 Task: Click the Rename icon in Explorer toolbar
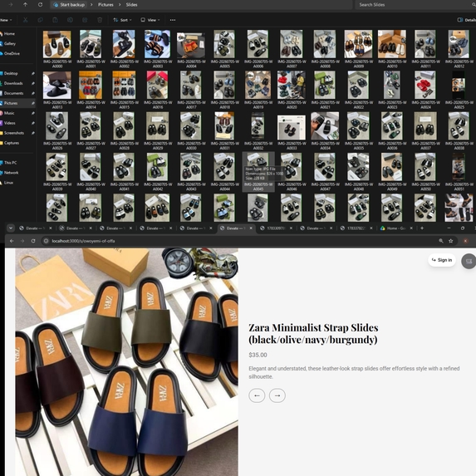[x=70, y=20]
